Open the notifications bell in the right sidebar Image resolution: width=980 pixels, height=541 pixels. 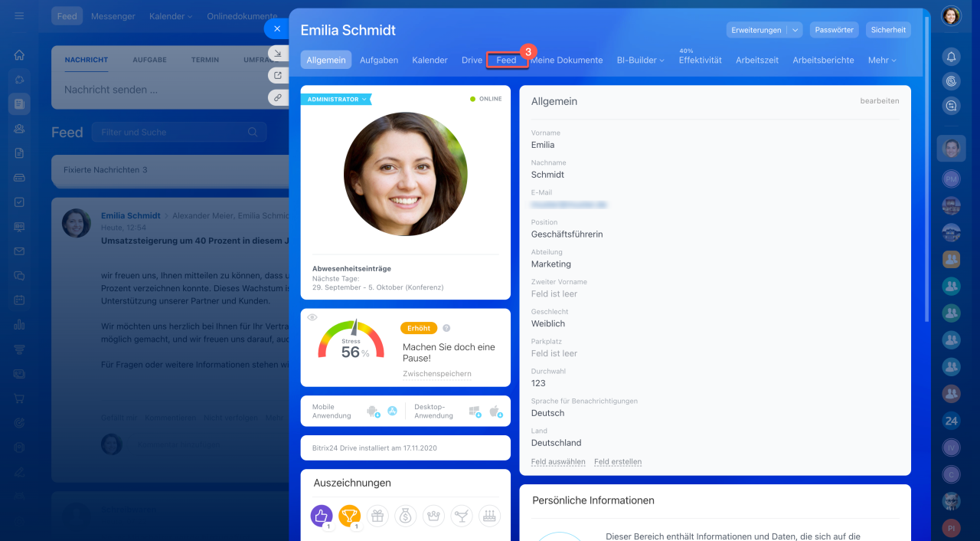click(951, 56)
